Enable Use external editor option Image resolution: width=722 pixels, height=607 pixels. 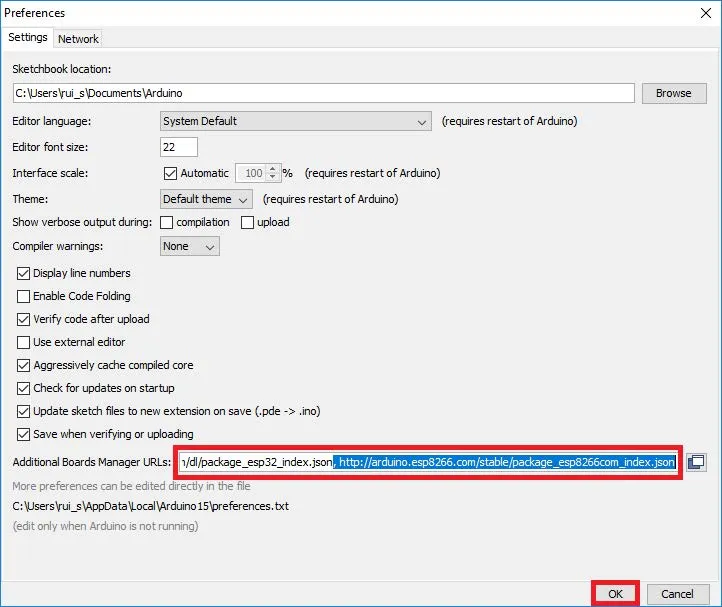(24, 342)
